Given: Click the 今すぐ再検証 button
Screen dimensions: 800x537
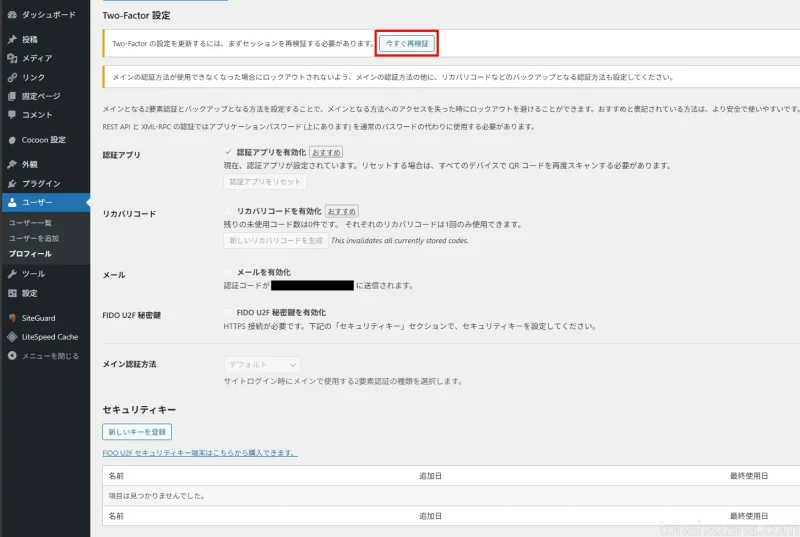Looking at the screenshot, I should 408,44.
